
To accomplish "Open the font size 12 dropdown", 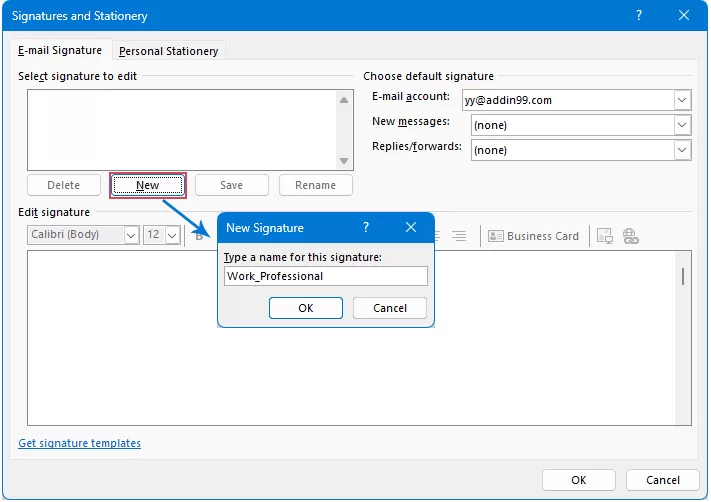I will click(172, 235).
